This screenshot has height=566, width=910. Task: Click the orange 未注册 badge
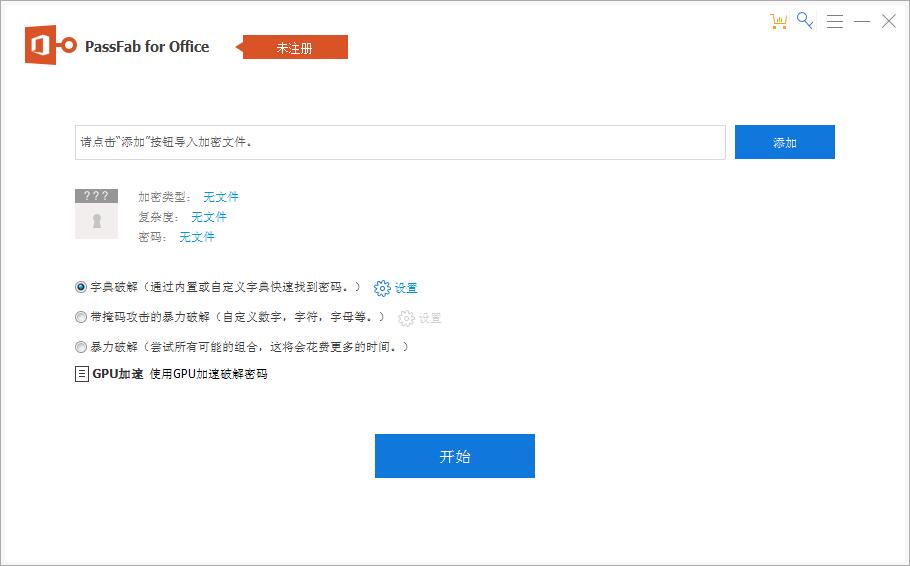295,47
